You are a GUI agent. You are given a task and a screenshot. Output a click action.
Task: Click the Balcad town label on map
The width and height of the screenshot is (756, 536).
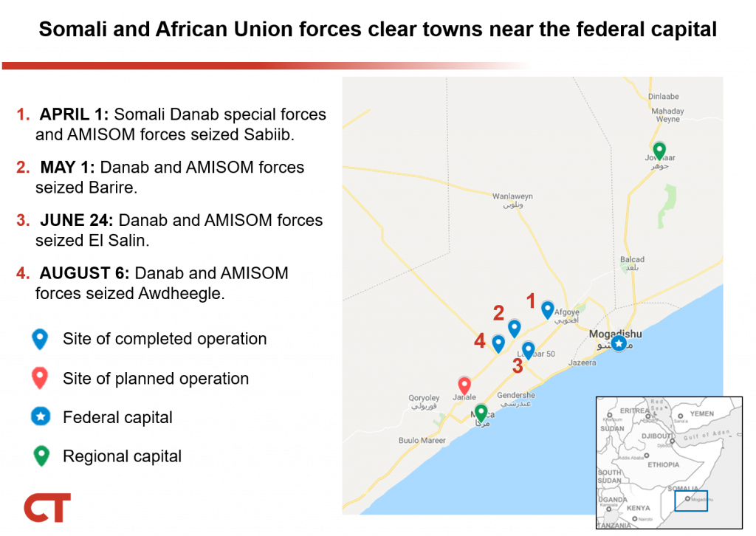pyautogui.click(x=632, y=260)
